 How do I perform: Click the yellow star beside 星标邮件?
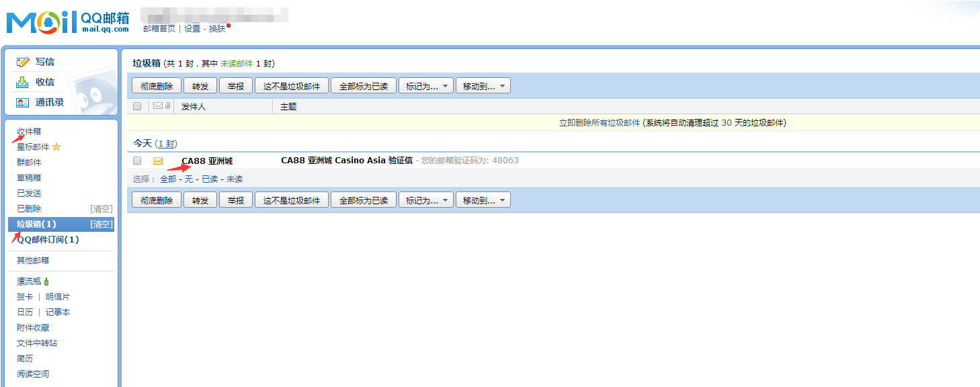tap(56, 147)
